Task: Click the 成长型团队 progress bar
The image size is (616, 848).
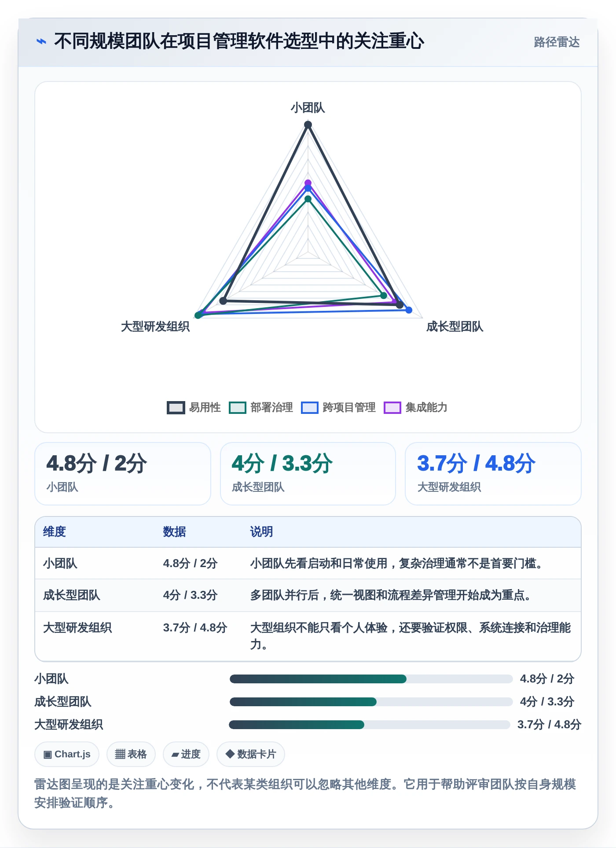Action: [x=371, y=702]
